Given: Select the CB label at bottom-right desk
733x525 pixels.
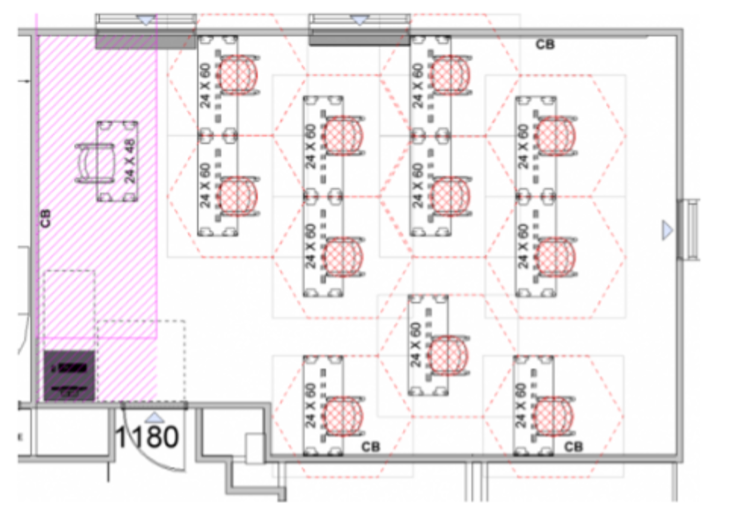Looking at the screenshot, I should coord(574,446).
